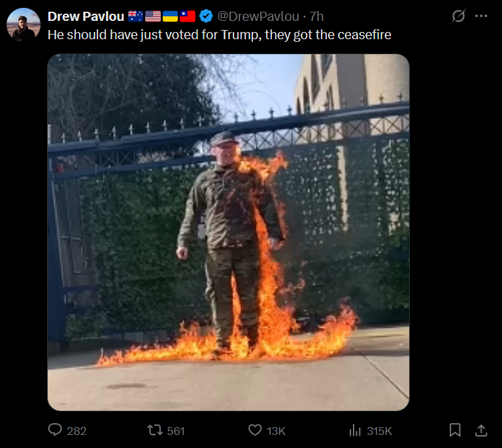This screenshot has height=448, width=502.
Task: Open the share post icon
Action: 481,430
